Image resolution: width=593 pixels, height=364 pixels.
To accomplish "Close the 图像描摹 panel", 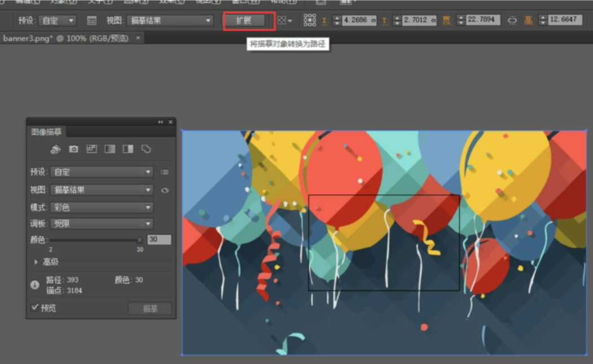I will coord(170,122).
